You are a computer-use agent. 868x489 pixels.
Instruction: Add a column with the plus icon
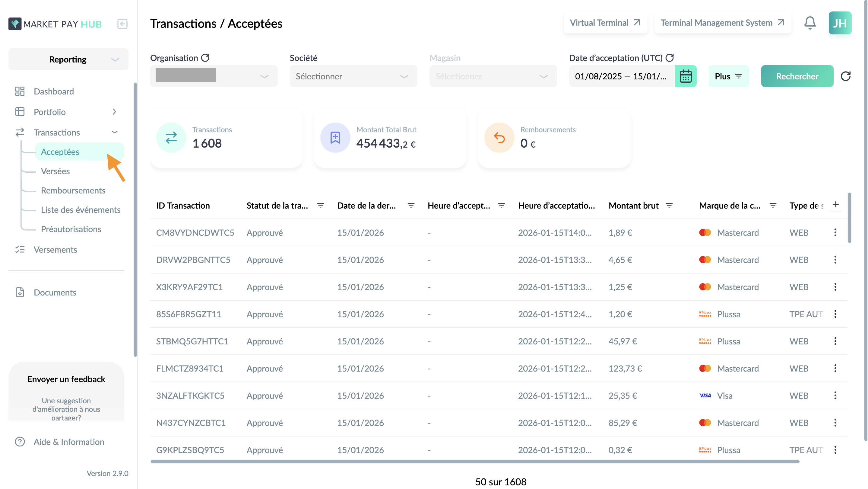point(835,204)
